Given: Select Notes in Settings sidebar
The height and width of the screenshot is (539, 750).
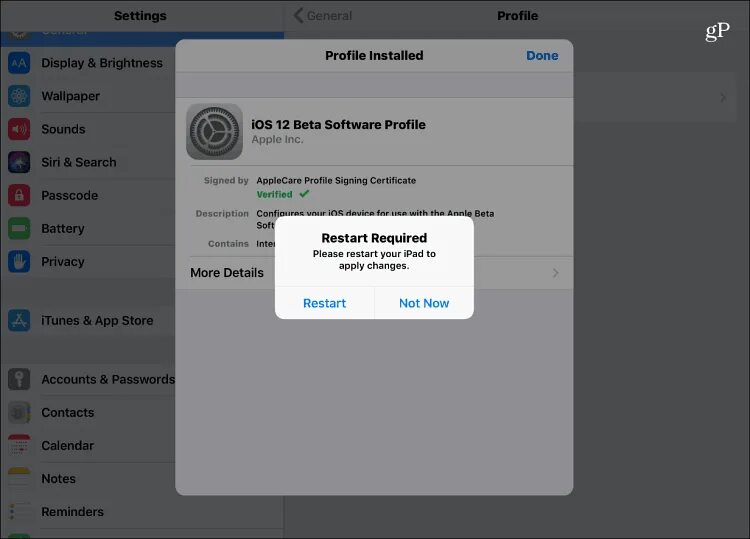Looking at the screenshot, I should [x=58, y=478].
